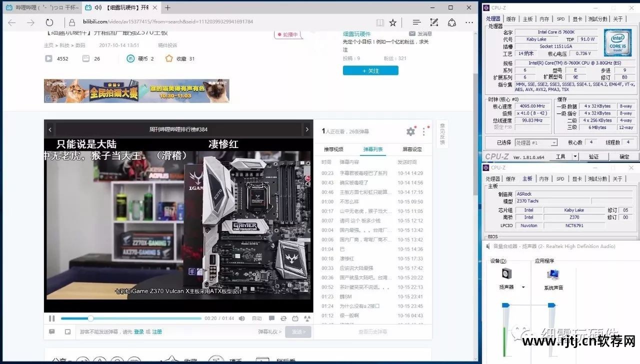
Task: Open the 内存 tab in lower CPU-Z
Action: tap(544, 178)
